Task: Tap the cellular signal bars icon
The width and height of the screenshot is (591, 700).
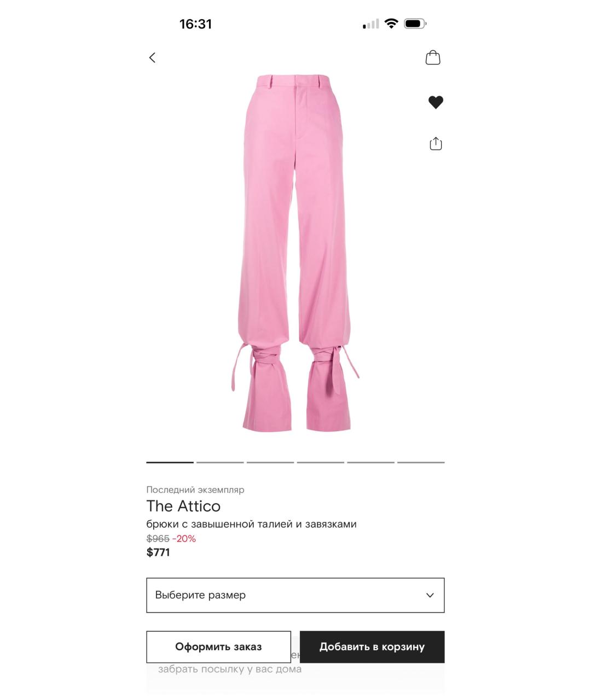Action: pos(371,24)
